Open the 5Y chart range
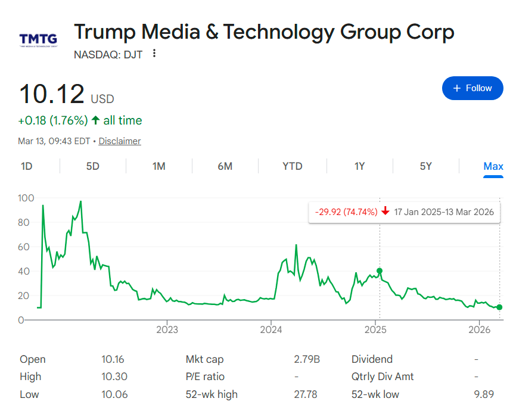513x420 pixels. tap(425, 166)
